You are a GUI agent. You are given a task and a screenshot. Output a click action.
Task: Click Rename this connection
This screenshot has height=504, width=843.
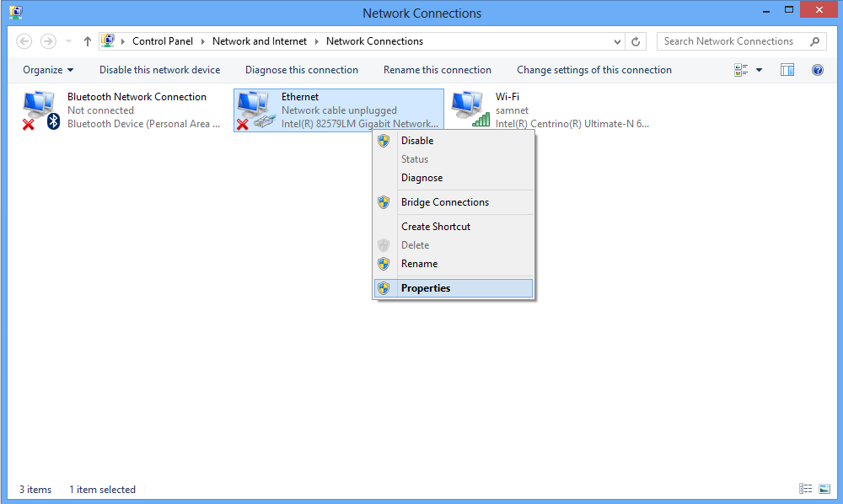pos(437,70)
